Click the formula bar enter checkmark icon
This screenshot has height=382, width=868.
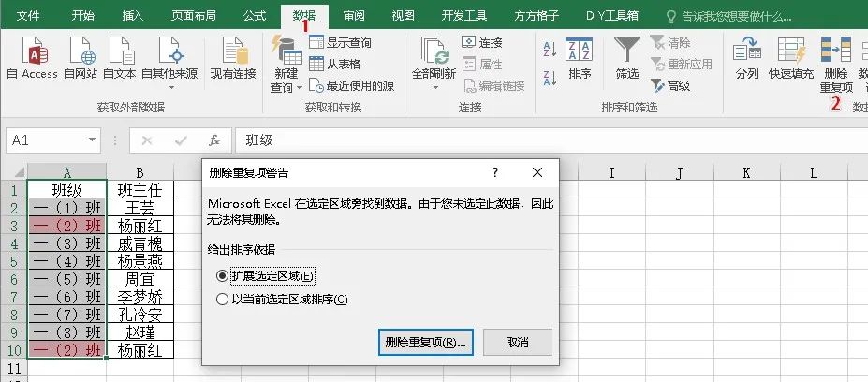tap(181, 140)
